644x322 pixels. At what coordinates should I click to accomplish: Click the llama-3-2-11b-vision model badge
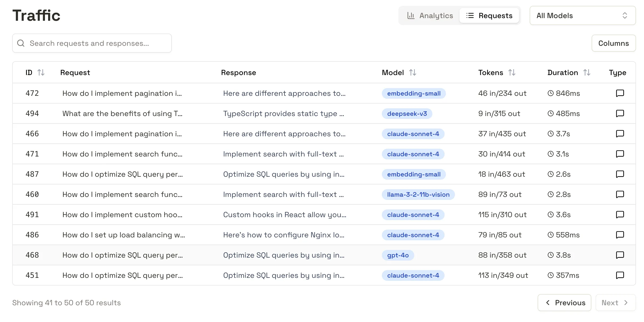[x=418, y=195]
